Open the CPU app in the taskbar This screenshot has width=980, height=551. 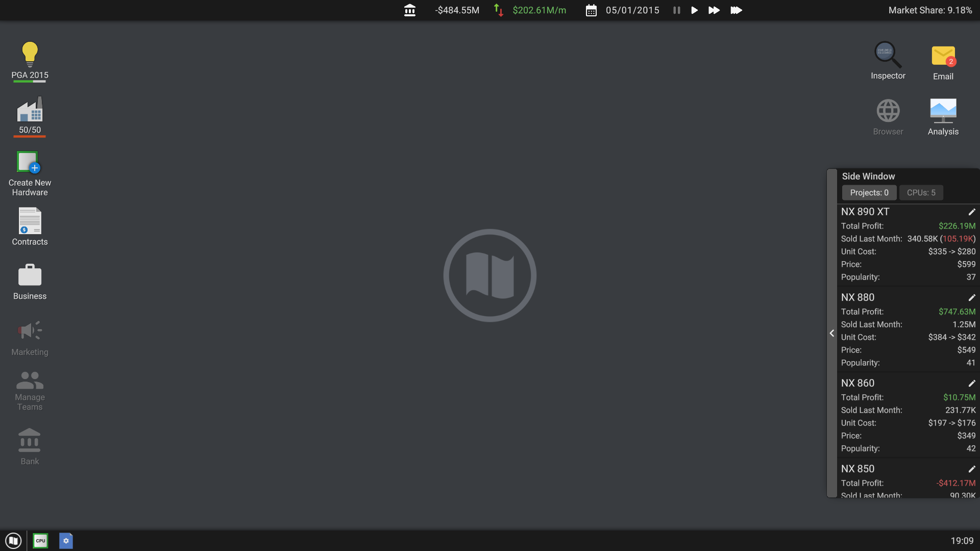[40, 541]
